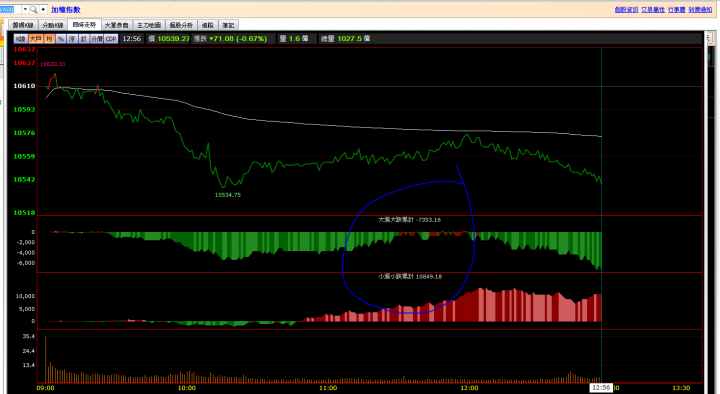Toggle the 浮 button in chart toolbar
This screenshot has height=394, width=720.
coord(72,39)
